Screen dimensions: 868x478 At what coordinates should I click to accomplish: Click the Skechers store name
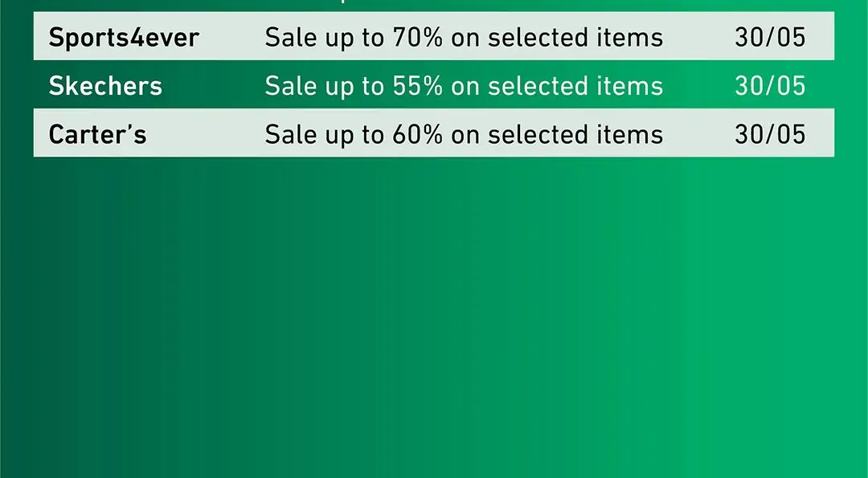[105, 86]
